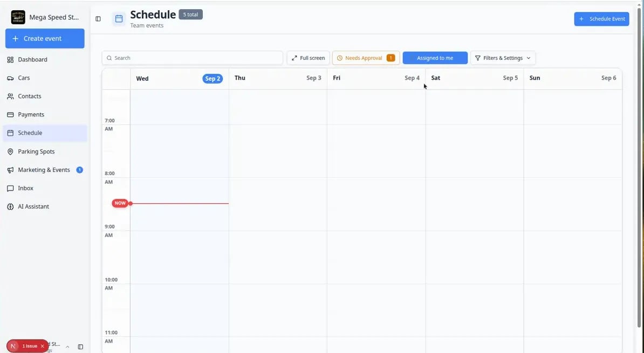Click the 9:00 AM time label
Viewport: 644px width, 353px height.
[111, 231]
